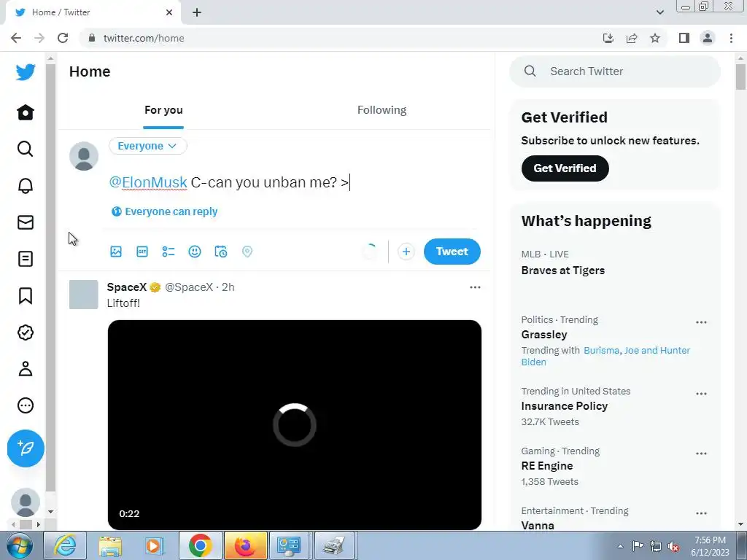Screen dimensions: 747x560
Task: Click the tweet character count progress ring
Action: coord(370,252)
